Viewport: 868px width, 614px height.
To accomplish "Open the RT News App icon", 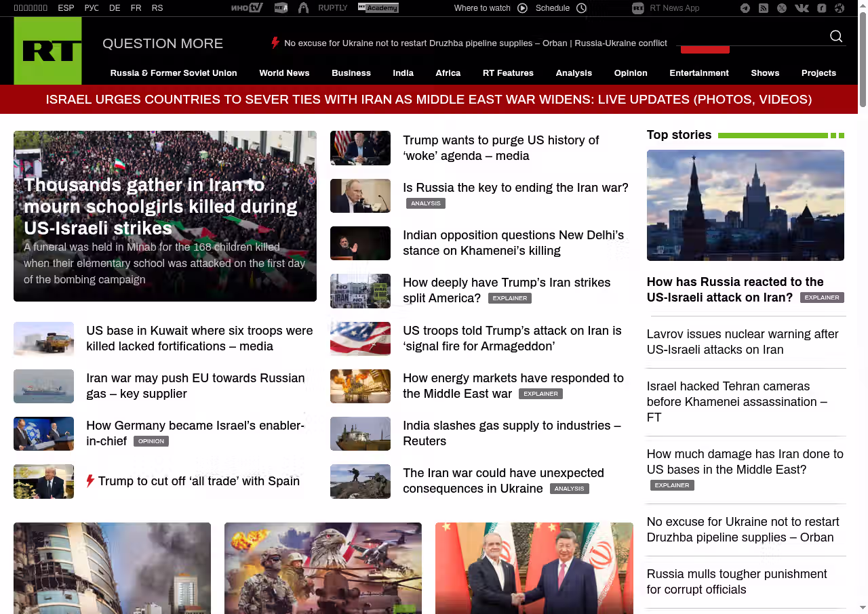I will coord(637,8).
